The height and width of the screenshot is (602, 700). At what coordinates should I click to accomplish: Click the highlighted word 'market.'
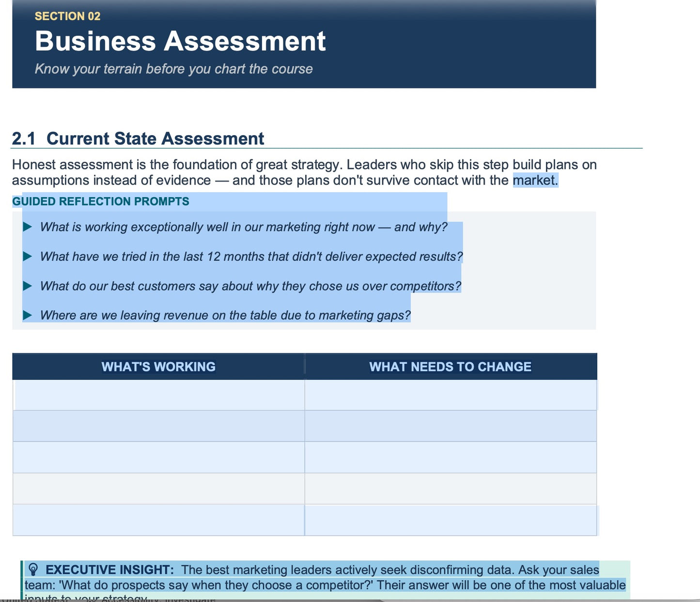pos(535,180)
